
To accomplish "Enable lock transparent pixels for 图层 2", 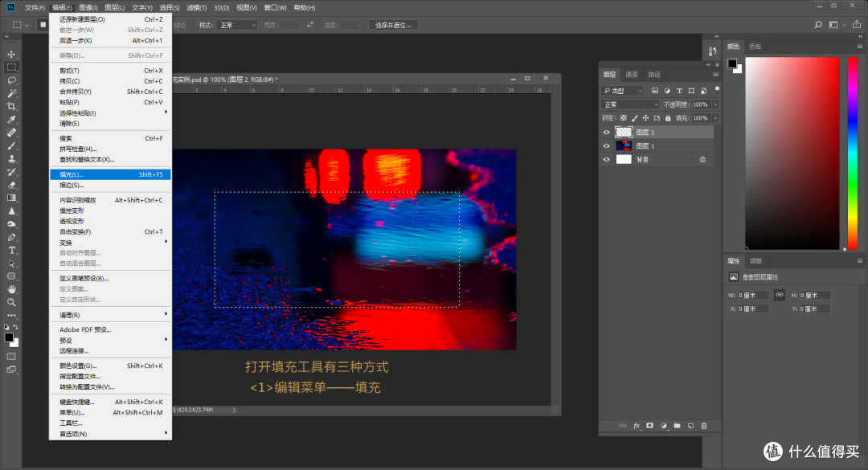I will click(x=624, y=117).
